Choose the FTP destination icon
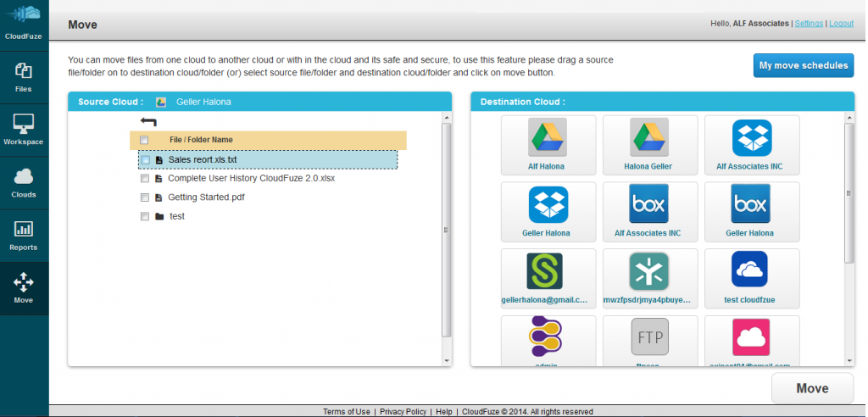Viewport: 868px width, 417px height. tap(650, 336)
